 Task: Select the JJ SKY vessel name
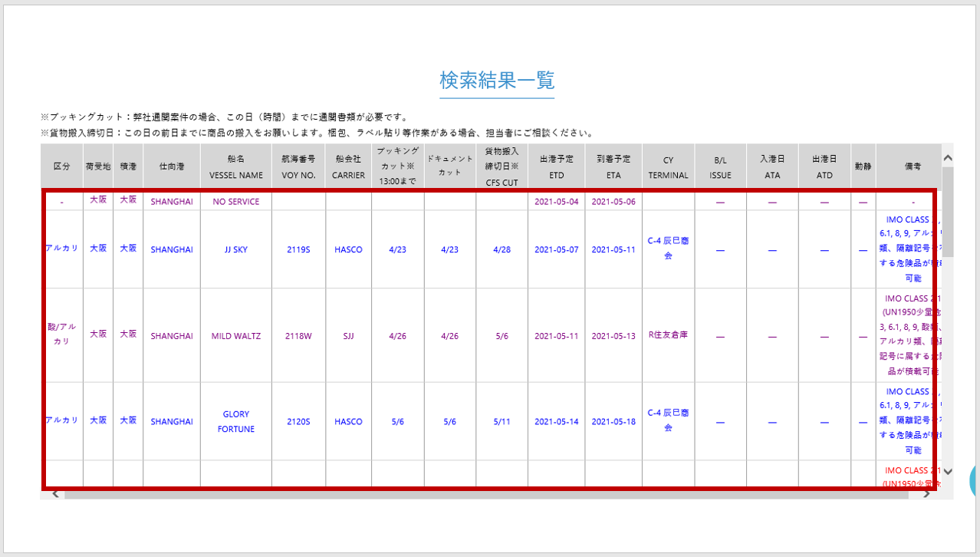236,249
